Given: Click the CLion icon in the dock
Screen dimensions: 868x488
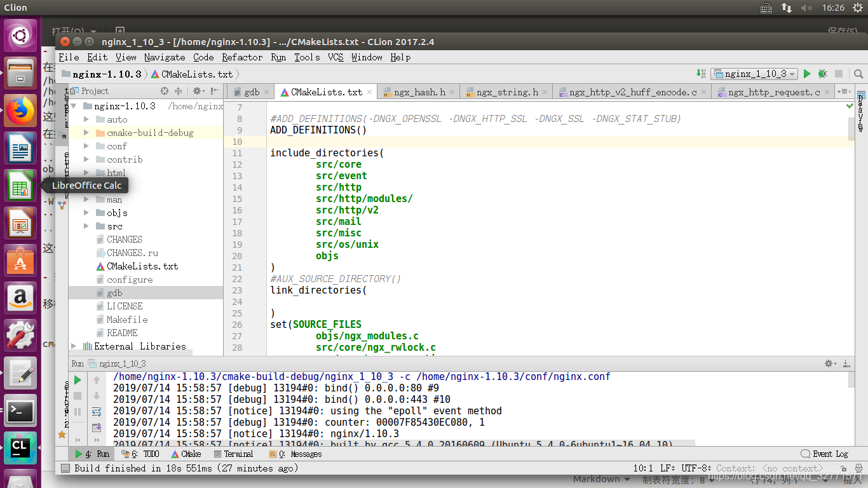Looking at the screenshot, I should coord(20,449).
